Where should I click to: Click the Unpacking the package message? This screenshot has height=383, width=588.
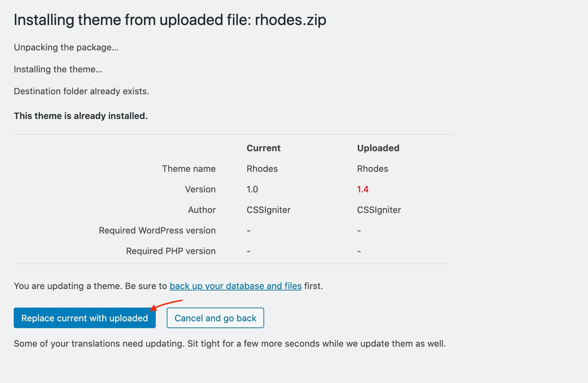point(66,47)
